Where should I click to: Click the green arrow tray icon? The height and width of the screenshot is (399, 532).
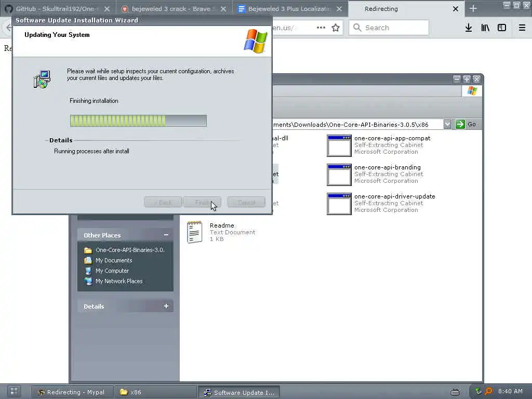[478, 392]
